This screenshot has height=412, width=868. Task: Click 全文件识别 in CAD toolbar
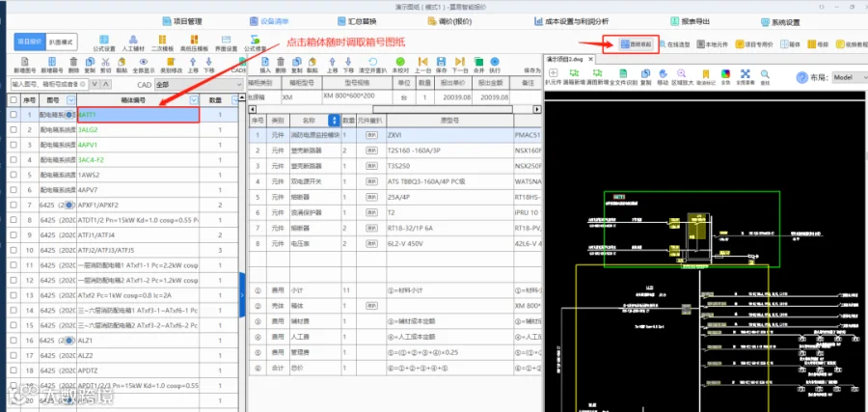point(623,77)
